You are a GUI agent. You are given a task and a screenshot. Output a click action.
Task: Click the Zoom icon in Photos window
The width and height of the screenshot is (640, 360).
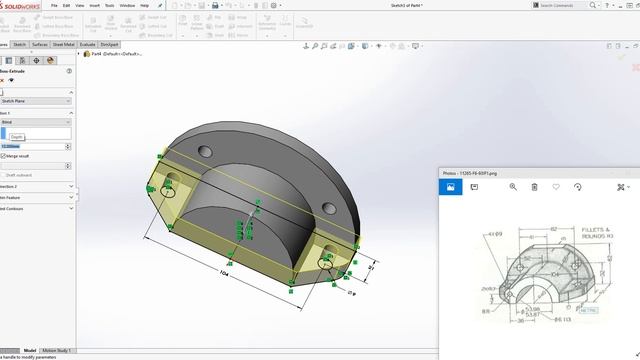click(513, 187)
